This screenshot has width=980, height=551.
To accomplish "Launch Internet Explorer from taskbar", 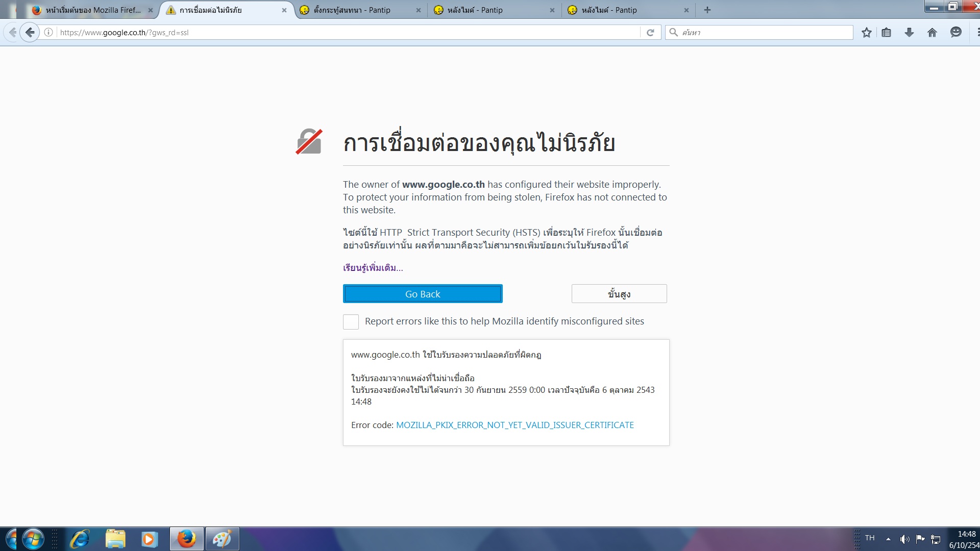I will click(x=80, y=539).
